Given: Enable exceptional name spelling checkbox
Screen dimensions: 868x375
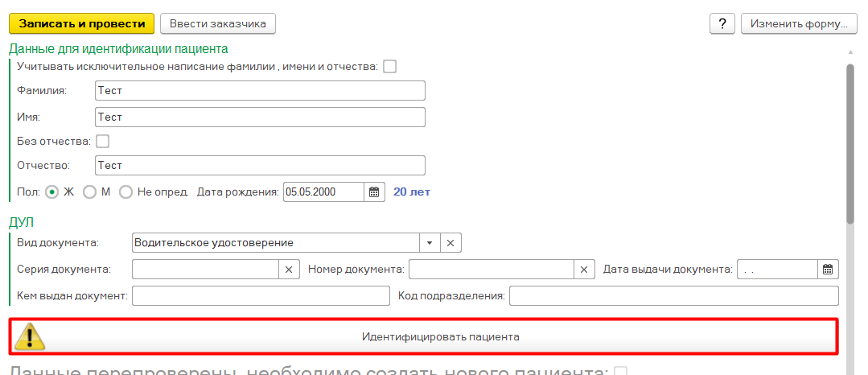Looking at the screenshot, I should 390,67.
